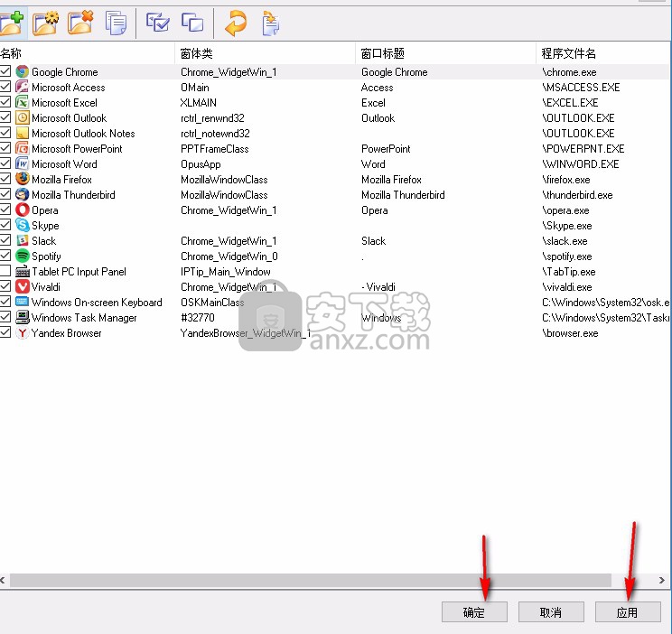Click the uncheck all items toolbar icon
Viewport: 672px width, 634px height.
pos(192,23)
